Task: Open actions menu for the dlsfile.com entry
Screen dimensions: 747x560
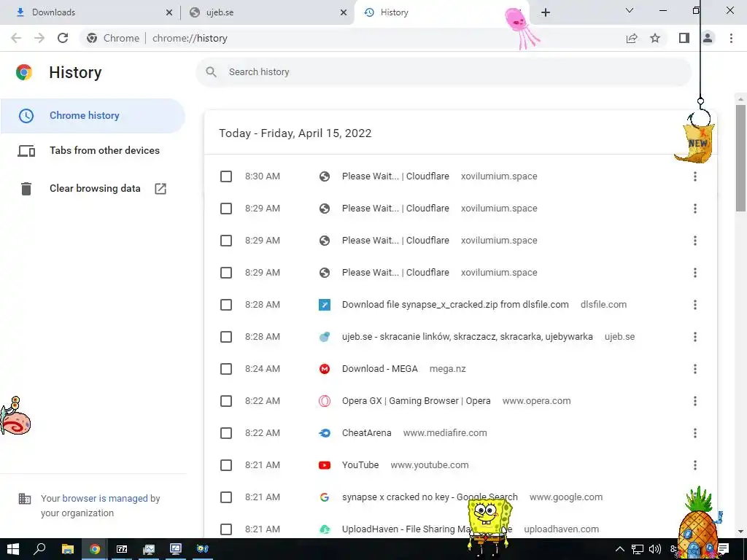Action: (695, 305)
